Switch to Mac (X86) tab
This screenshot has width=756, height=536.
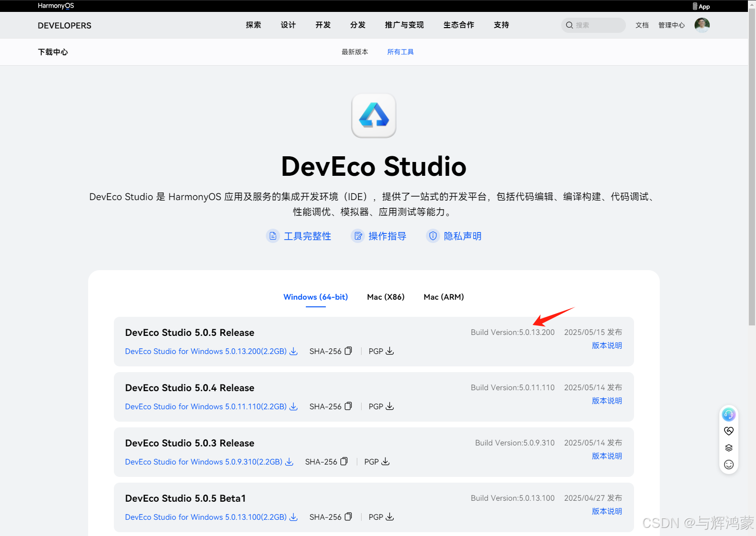386,297
